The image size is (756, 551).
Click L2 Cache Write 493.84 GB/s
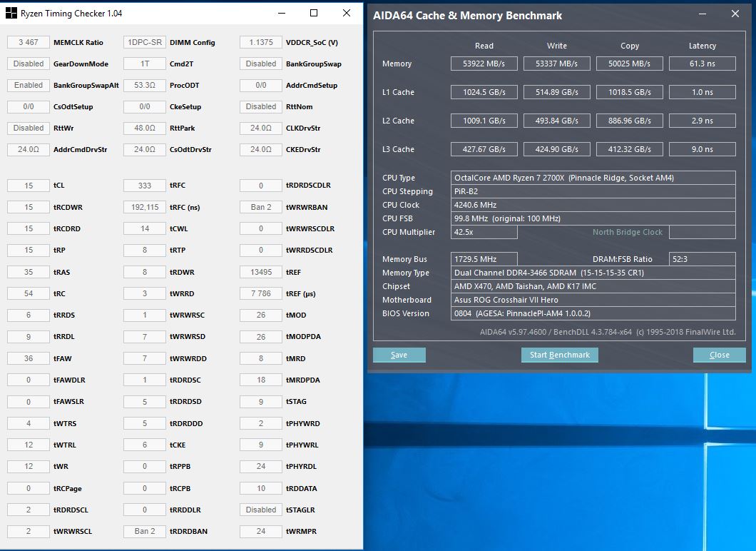click(x=557, y=121)
